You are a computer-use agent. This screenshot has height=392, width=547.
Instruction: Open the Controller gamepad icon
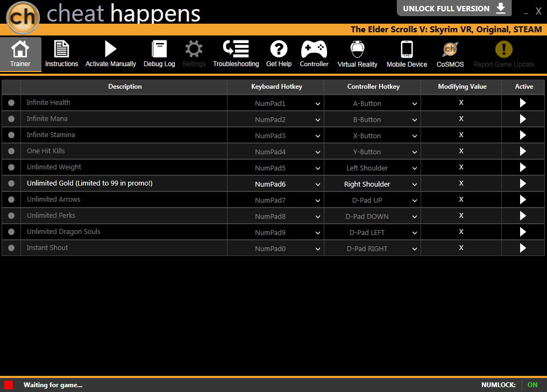(314, 49)
